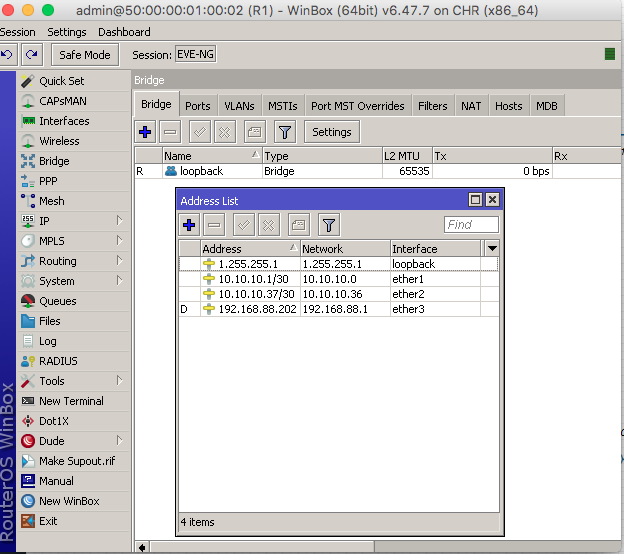Screen dimensions: 624x554
Task: Switch to Hosts tab
Action: pyautogui.click(x=509, y=106)
